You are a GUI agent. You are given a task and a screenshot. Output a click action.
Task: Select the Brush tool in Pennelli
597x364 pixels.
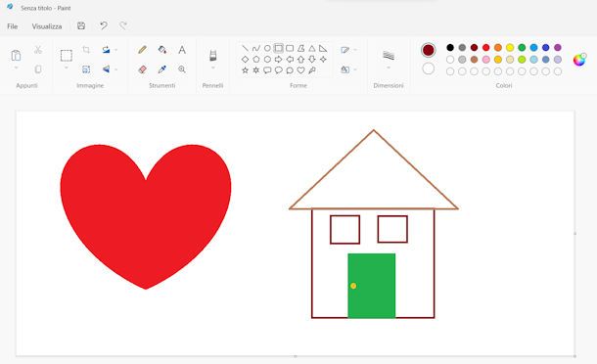(x=212, y=55)
